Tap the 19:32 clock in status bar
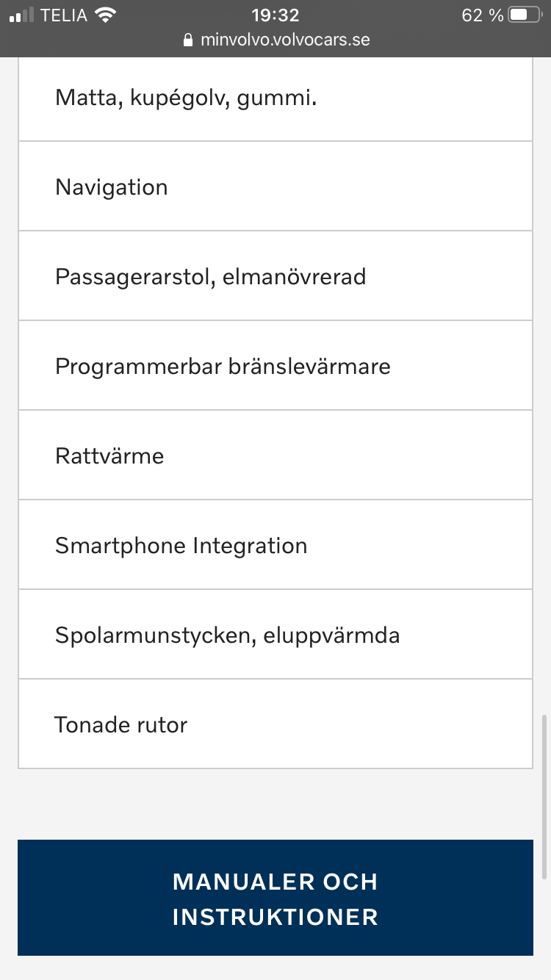The height and width of the screenshot is (980, 551). [275, 15]
